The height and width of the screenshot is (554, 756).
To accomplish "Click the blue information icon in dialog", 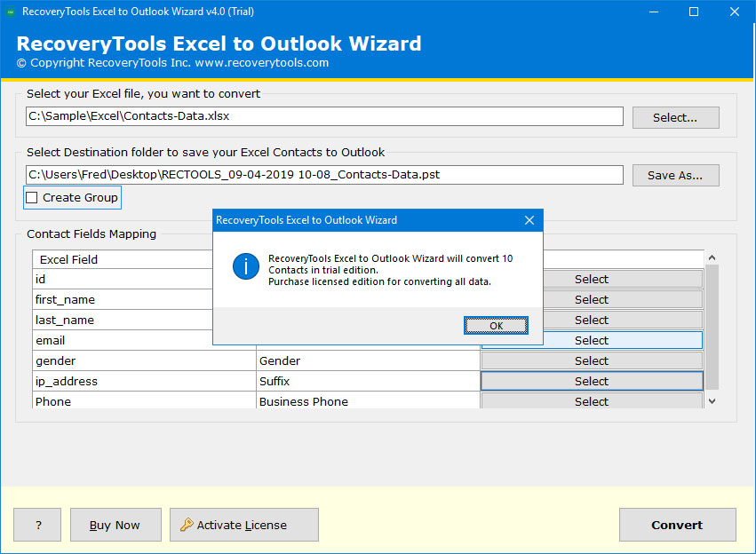I will coord(246,266).
